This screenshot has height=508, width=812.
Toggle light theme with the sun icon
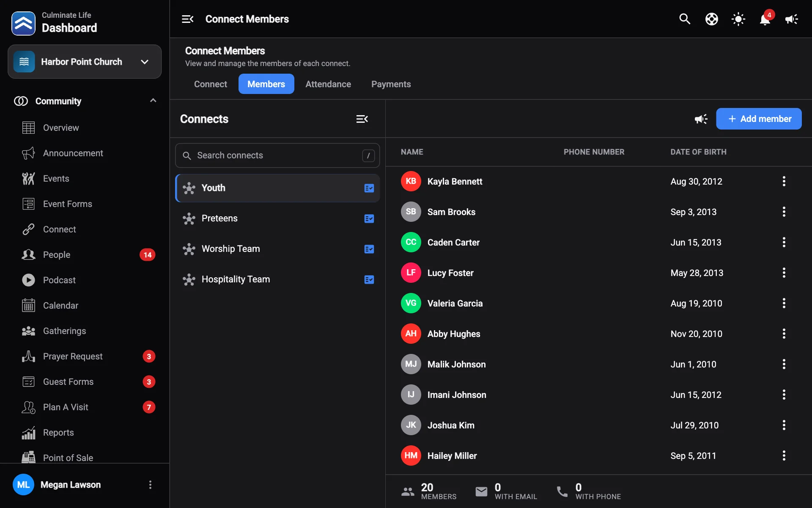tap(738, 19)
